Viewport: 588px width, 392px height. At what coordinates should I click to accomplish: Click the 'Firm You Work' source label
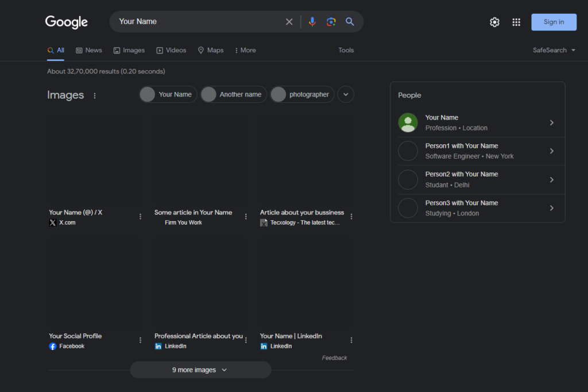pyautogui.click(x=183, y=222)
